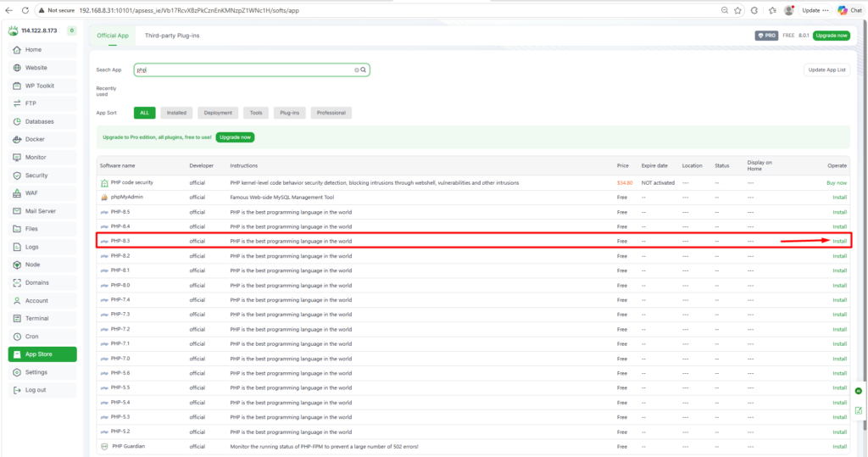868x457 pixels.
Task: Click the Log out icon in sidebar
Action: click(18, 390)
